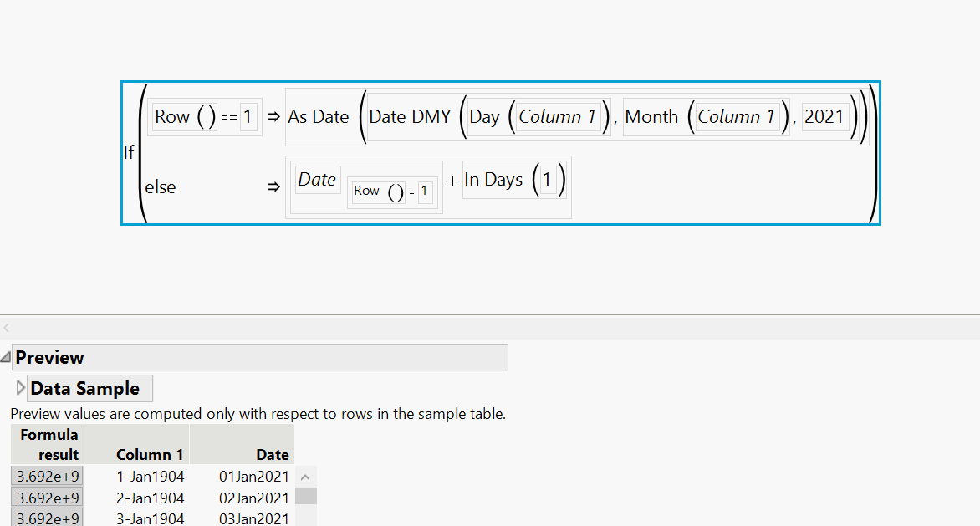Viewport: 980px width, 526px height.
Task: Click the Column 1 header in preview table
Action: coord(150,454)
